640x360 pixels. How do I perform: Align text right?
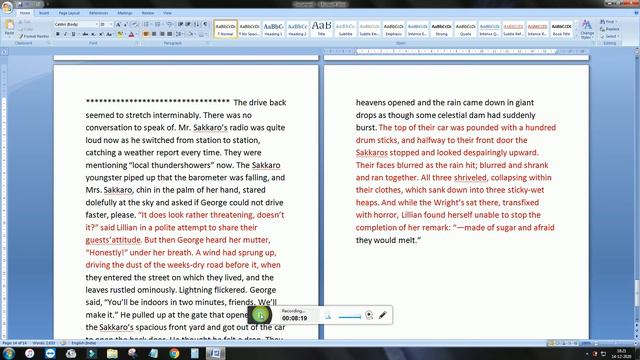tap(162, 34)
